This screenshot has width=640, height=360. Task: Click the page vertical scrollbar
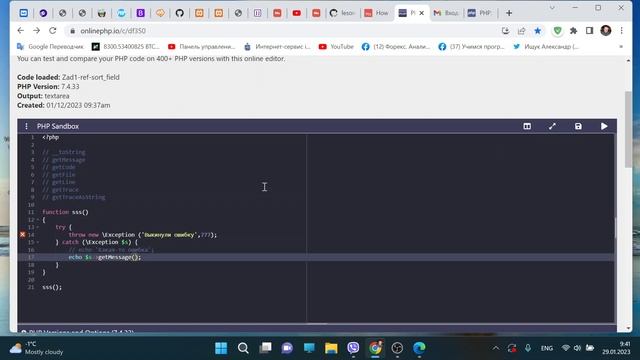pos(628,129)
